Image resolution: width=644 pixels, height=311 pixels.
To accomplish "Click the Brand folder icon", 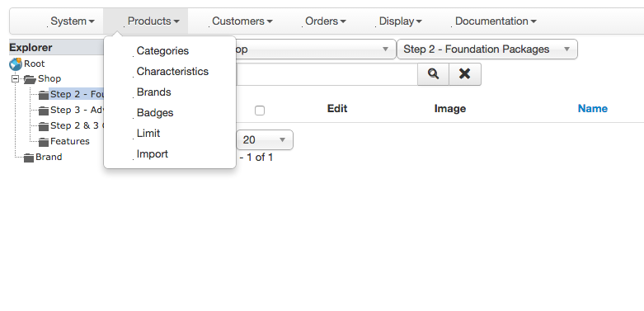I will click(28, 158).
